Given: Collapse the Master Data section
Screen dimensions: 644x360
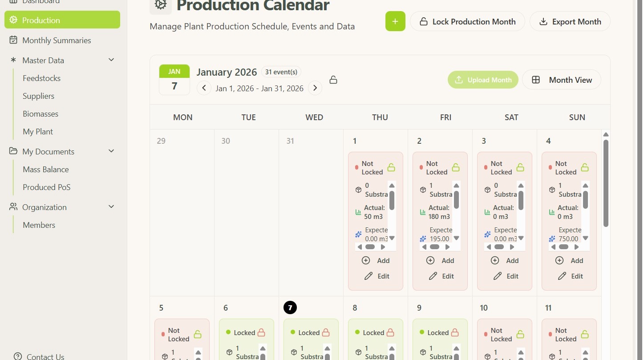Looking at the screenshot, I should (x=111, y=60).
